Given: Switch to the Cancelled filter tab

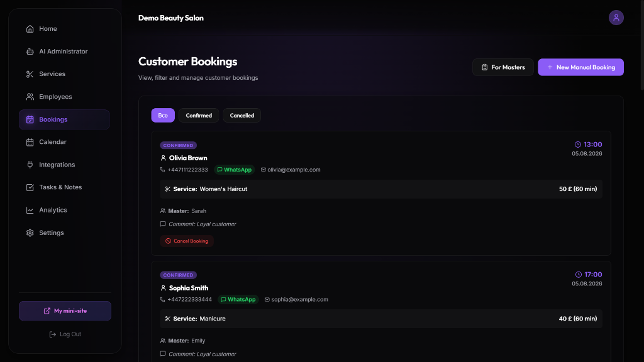Looking at the screenshot, I should tap(242, 116).
